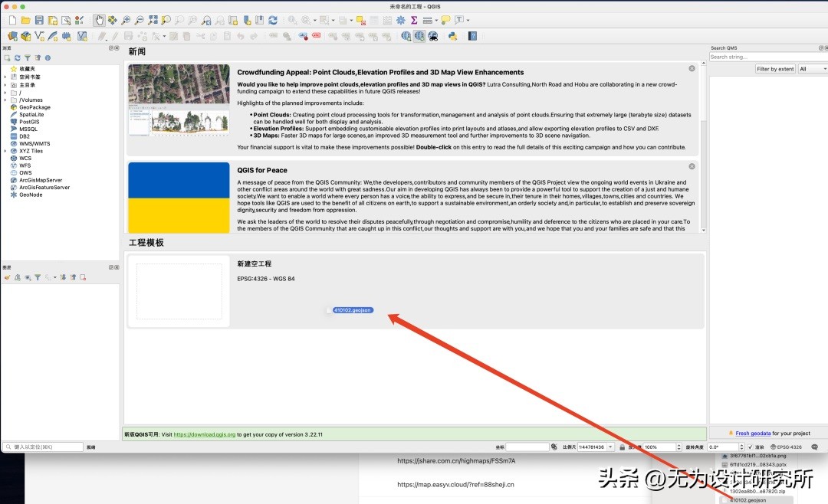Open the 'All' filter dropdown in QMS
This screenshot has height=504, width=828.
pos(812,69)
